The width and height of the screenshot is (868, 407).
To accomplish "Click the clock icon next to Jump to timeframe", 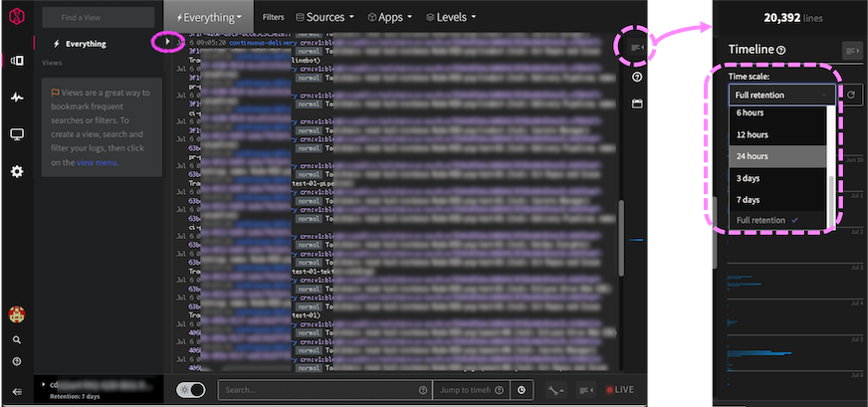I will [522, 390].
